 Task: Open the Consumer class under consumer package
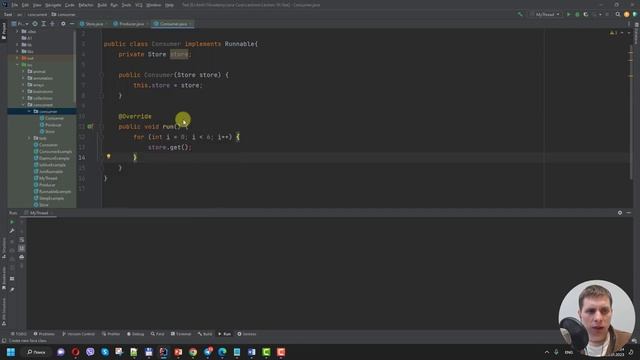point(52,118)
